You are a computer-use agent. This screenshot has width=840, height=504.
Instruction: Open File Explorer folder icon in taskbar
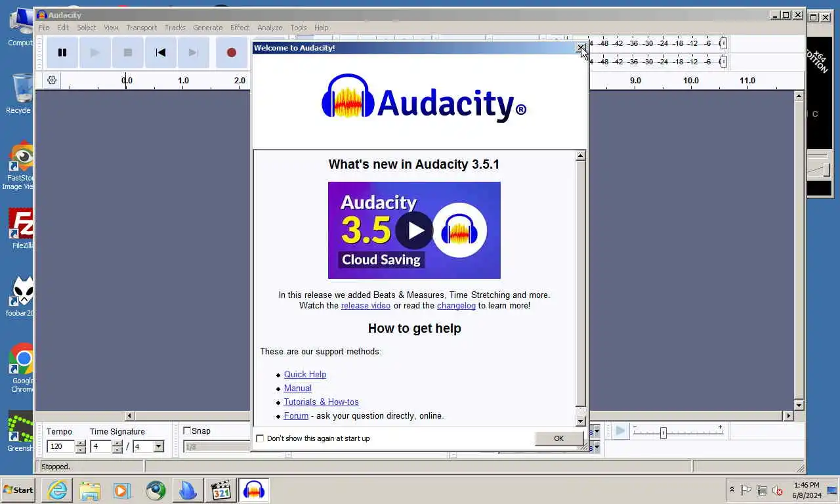tap(90, 490)
